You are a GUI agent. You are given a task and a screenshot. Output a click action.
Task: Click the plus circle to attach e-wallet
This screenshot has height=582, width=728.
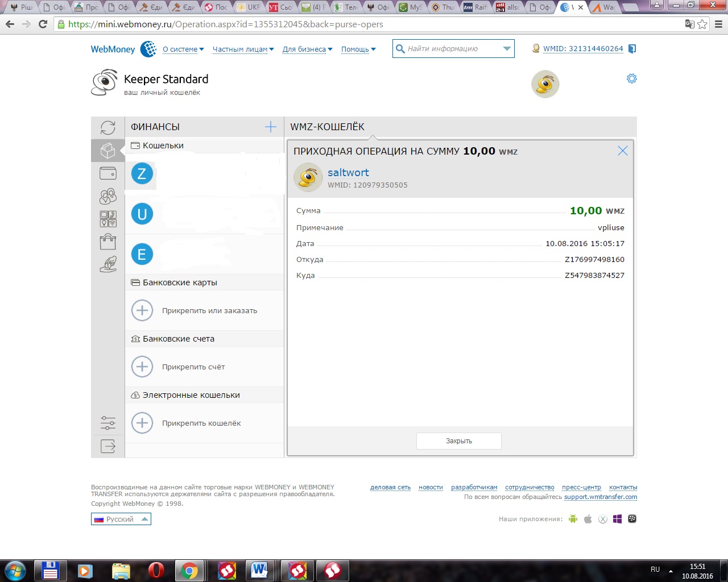(142, 423)
